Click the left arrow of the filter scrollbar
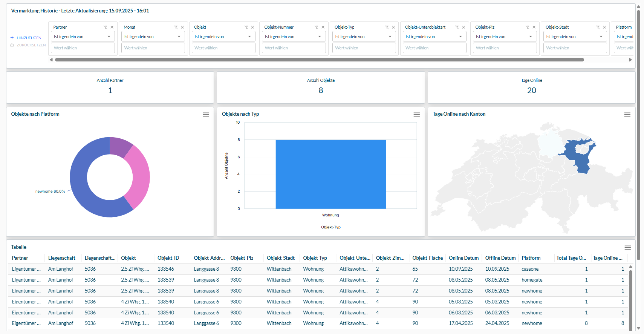The width and height of the screenshot is (644, 334). pos(51,60)
